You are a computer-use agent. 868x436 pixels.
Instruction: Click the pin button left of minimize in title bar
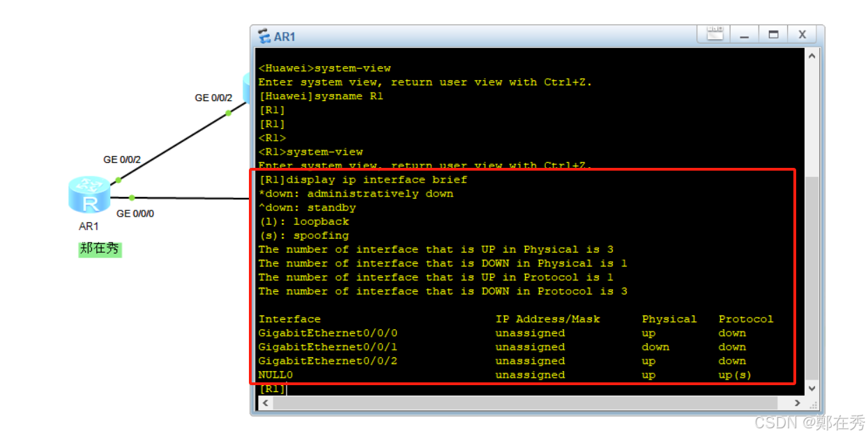715,34
